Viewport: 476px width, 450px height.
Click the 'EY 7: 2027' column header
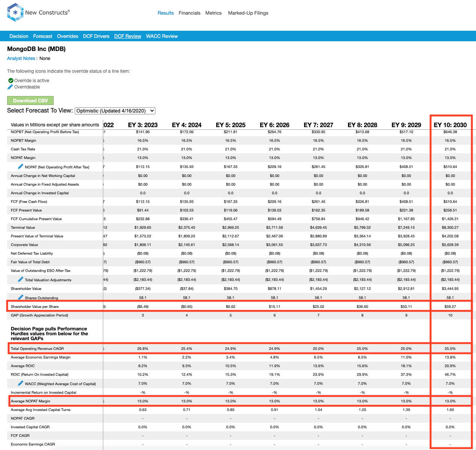click(x=318, y=125)
